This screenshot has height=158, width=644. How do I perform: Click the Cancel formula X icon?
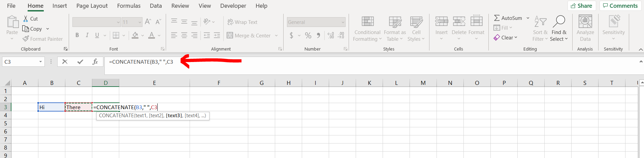click(x=65, y=62)
